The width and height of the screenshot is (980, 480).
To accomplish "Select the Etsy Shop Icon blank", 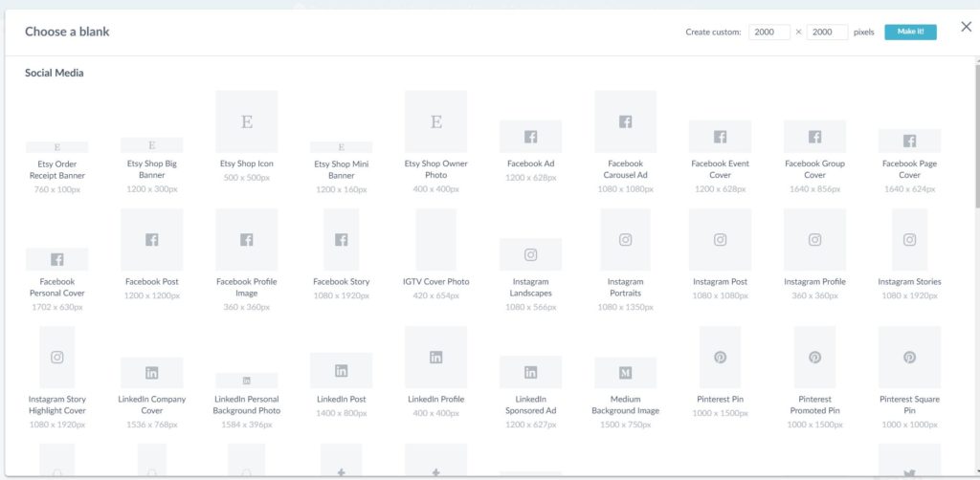I will (x=246, y=121).
